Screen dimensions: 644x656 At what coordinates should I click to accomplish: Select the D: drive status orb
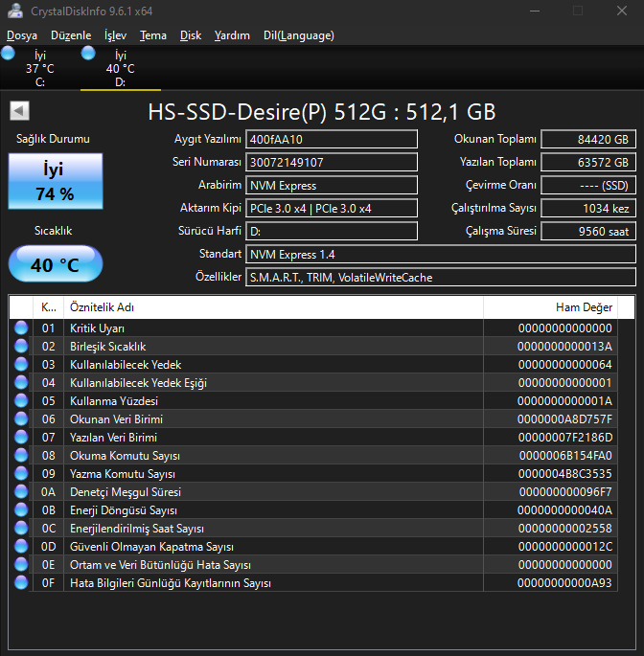89,54
